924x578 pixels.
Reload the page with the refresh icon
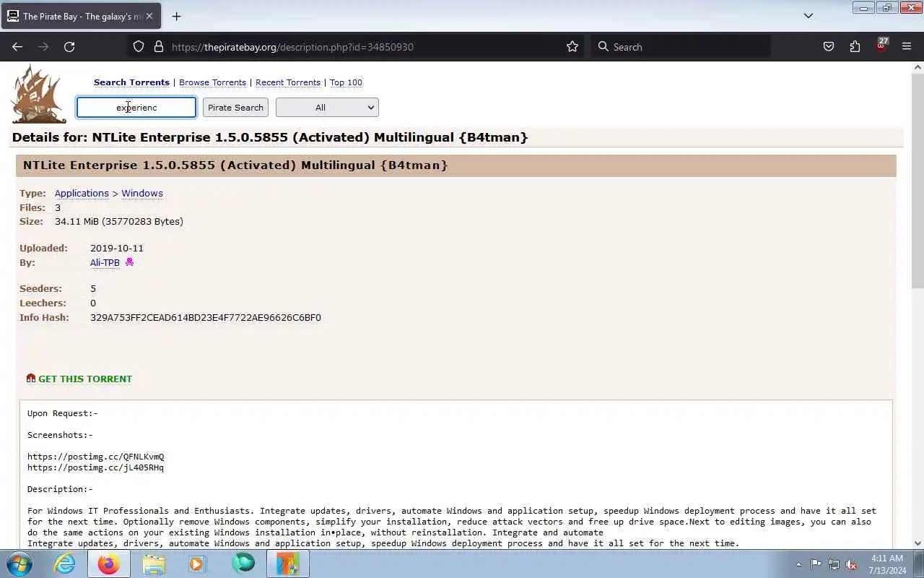(69, 47)
